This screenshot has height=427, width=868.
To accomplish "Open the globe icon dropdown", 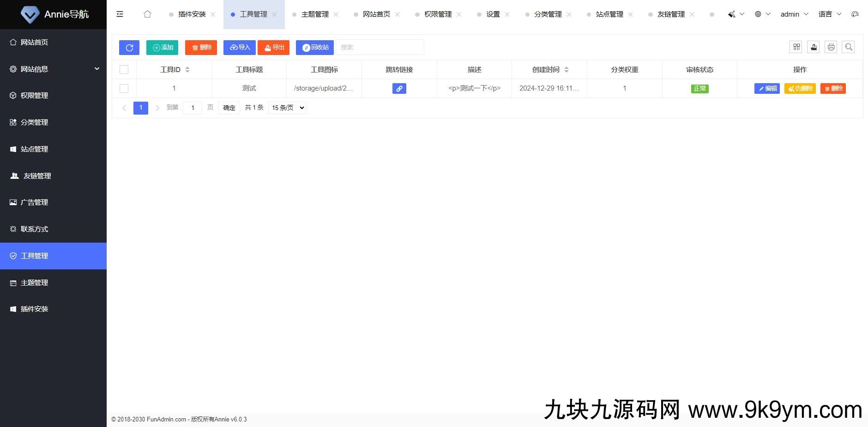I will 762,14.
